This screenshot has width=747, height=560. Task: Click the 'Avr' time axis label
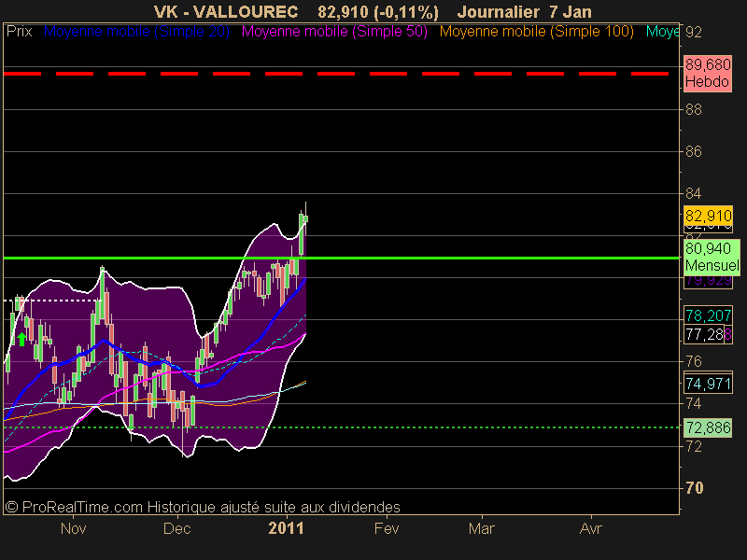point(591,528)
